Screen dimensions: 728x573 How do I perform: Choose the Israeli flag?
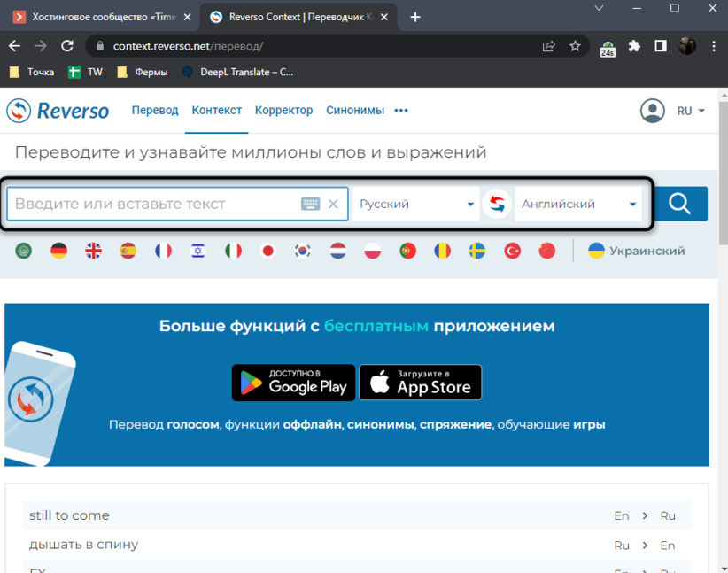tap(198, 251)
